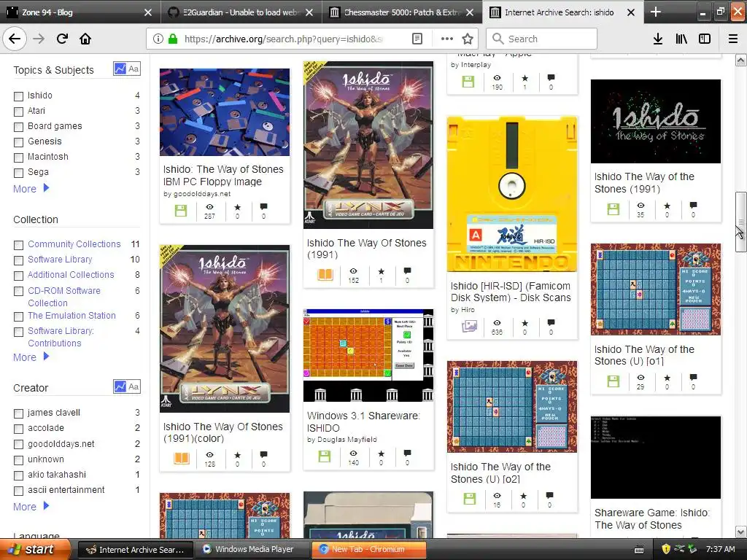747x560 pixels.
Task: Open the black Ishido title screen thumbnail
Action: coord(656,122)
